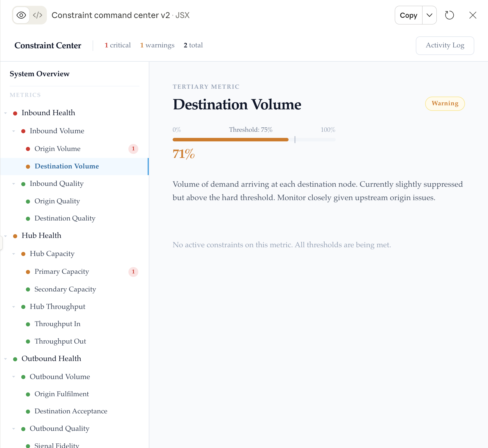This screenshot has width=488, height=448.
Task: Collapse the Inbound Health group
Action: click(6, 113)
